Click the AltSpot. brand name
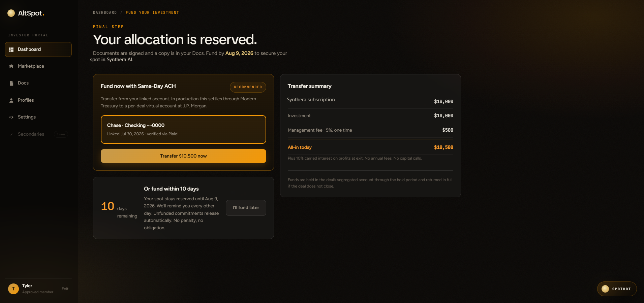Screen dimensions: 644x303 point(31,13)
